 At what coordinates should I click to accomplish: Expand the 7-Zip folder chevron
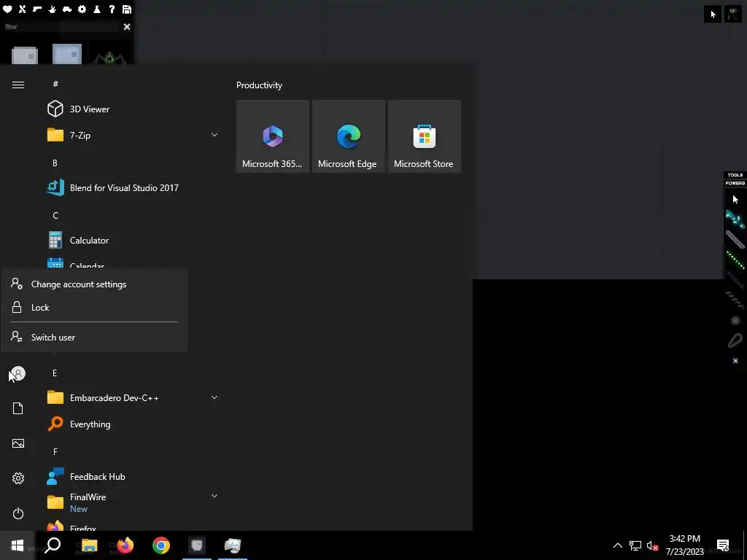[x=214, y=135]
